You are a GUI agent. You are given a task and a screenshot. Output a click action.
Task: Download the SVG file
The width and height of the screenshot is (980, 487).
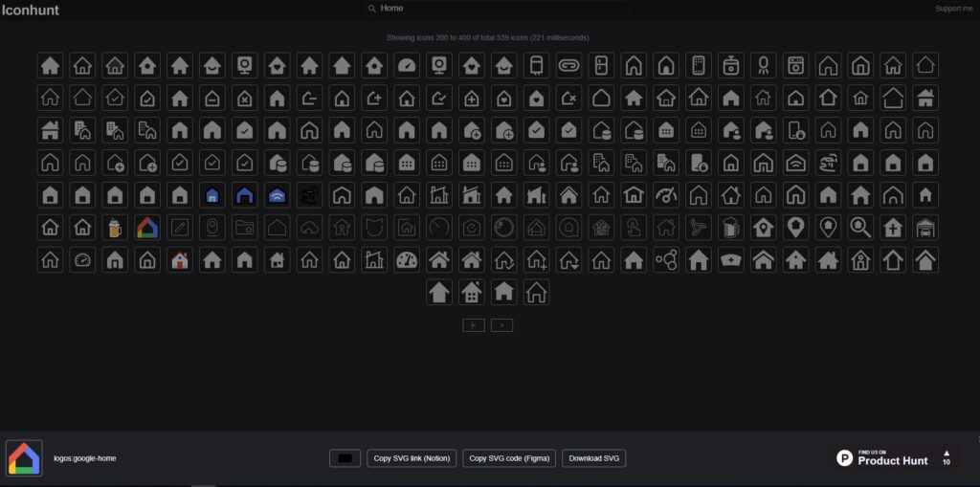click(593, 458)
